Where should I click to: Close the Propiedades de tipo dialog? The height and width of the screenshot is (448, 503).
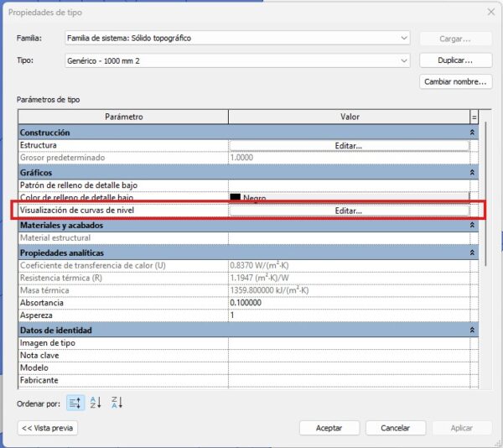point(490,12)
